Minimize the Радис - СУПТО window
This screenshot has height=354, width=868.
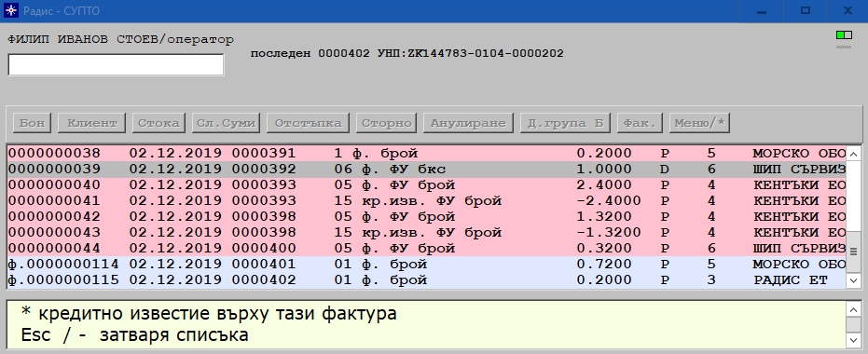[x=763, y=11]
